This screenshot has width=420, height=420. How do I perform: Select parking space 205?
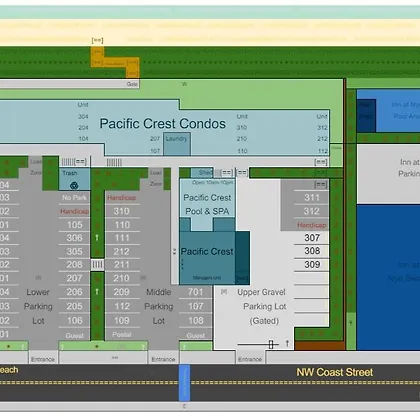click(x=75, y=306)
